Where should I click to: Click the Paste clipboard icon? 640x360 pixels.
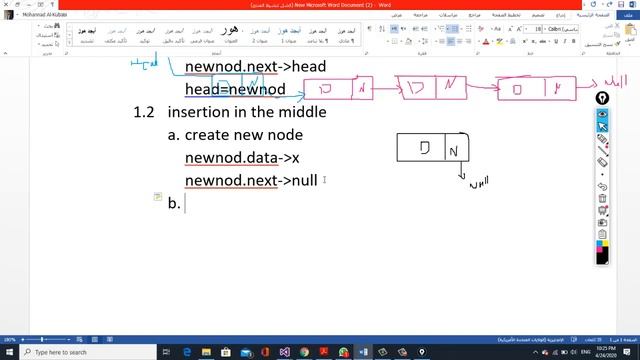[630, 30]
